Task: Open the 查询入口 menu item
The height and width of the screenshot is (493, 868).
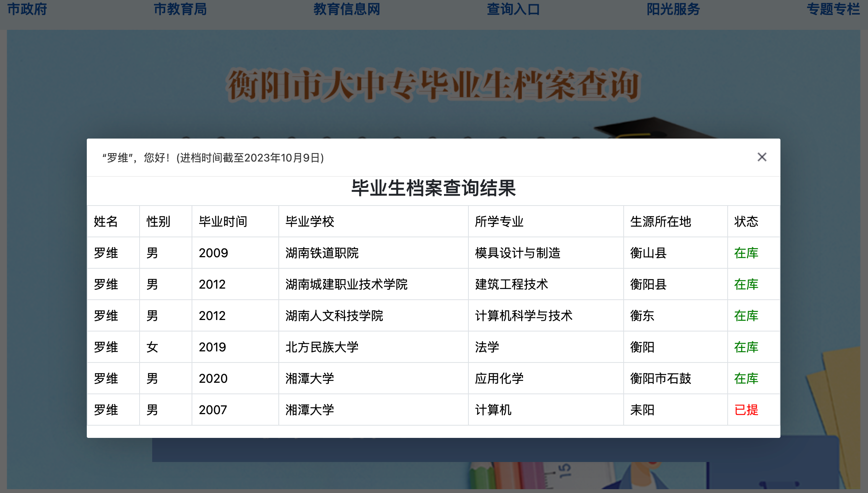Action: coord(513,9)
